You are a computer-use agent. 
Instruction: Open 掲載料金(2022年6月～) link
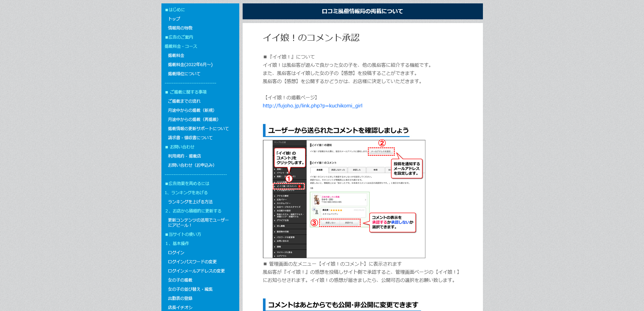pos(190,64)
